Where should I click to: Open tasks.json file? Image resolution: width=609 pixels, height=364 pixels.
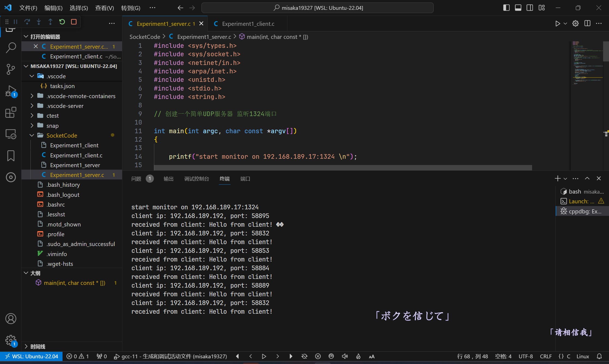pyautogui.click(x=72, y=86)
